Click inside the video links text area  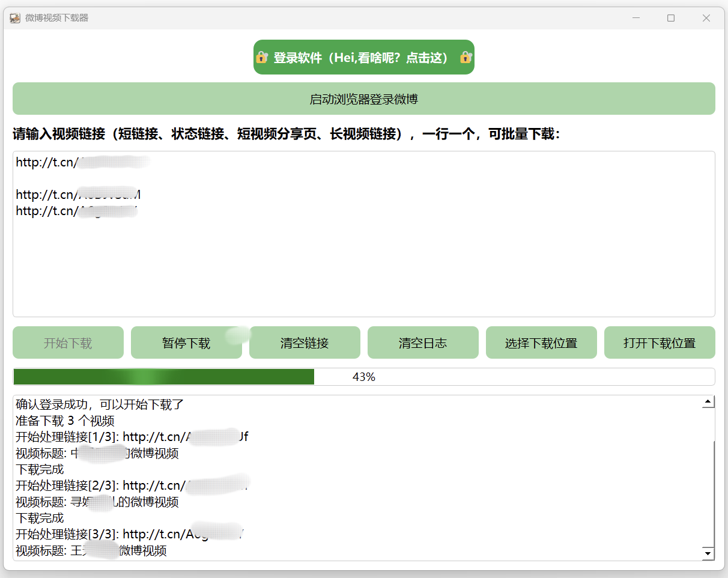(x=363, y=234)
